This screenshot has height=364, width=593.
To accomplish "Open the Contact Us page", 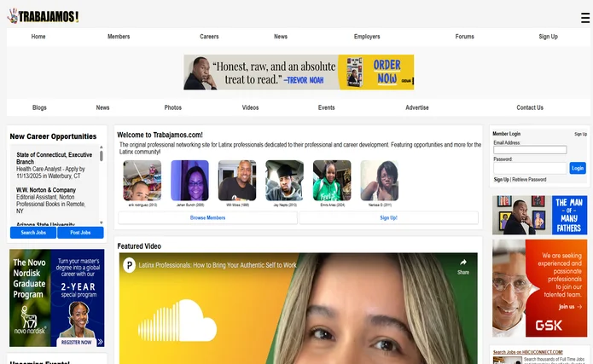I will 530,107.
